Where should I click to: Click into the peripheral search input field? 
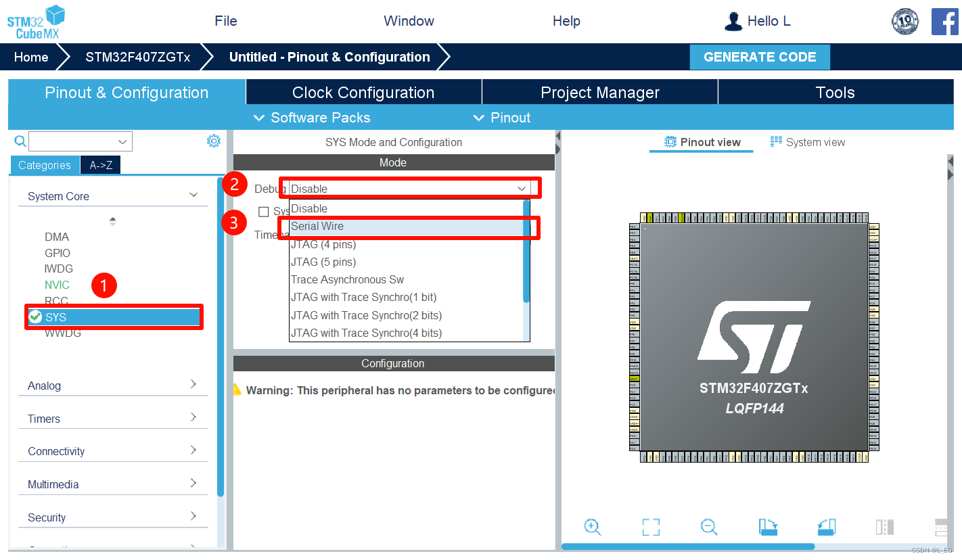point(72,141)
